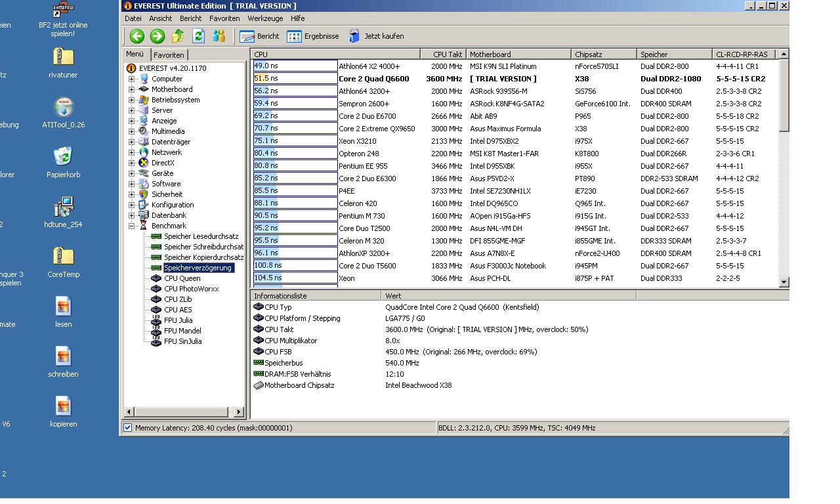Open the ATITool_0.26 desktop icon
840x504 pixels.
[x=63, y=113]
